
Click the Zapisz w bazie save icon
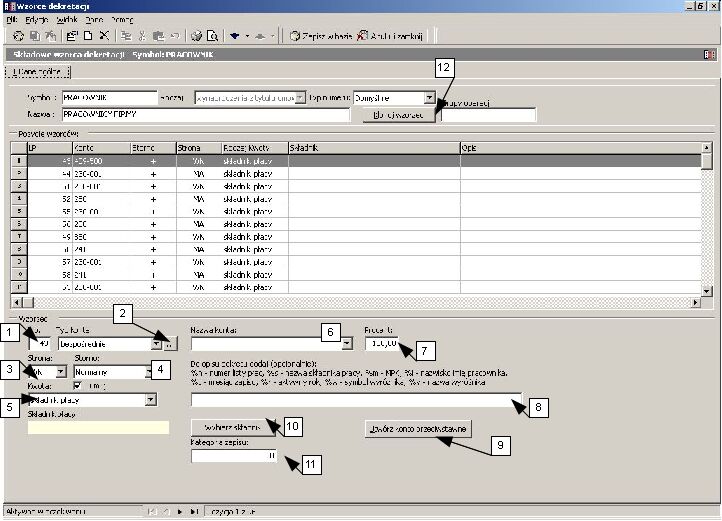coord(295,36)
